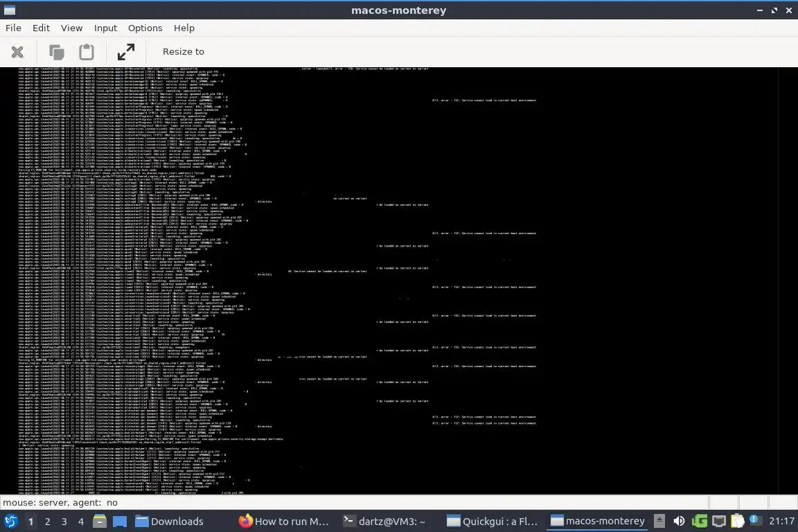Switch to workspace 3 in the pager
Image resolution: width=798 pixels, height=532 pixels.
click(x=64, y=522)
